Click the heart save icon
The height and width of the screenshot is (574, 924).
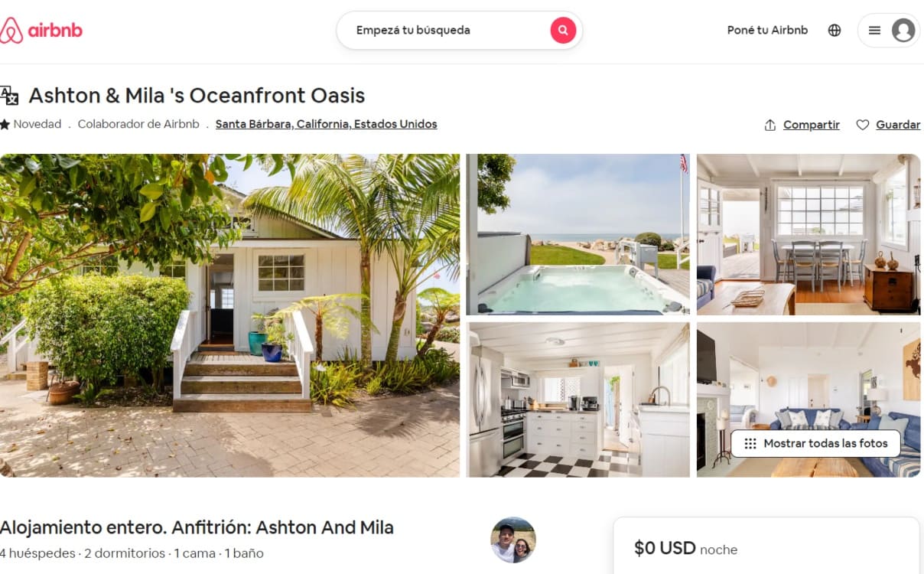click(863, 125)
